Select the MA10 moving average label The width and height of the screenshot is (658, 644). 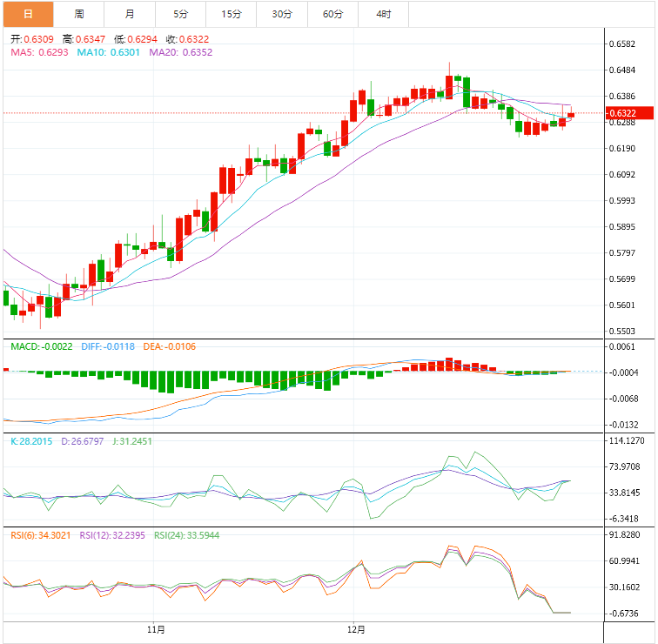(x=102, y=52)
